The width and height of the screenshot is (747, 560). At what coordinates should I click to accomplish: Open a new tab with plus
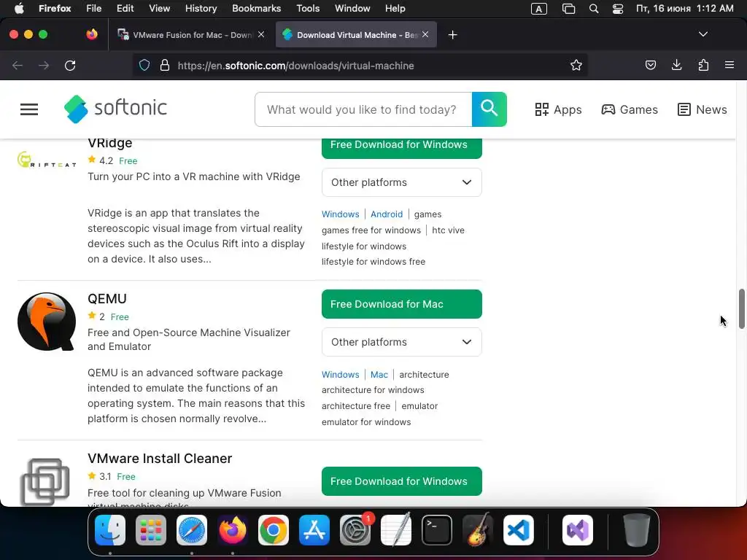tap(452, 35)
